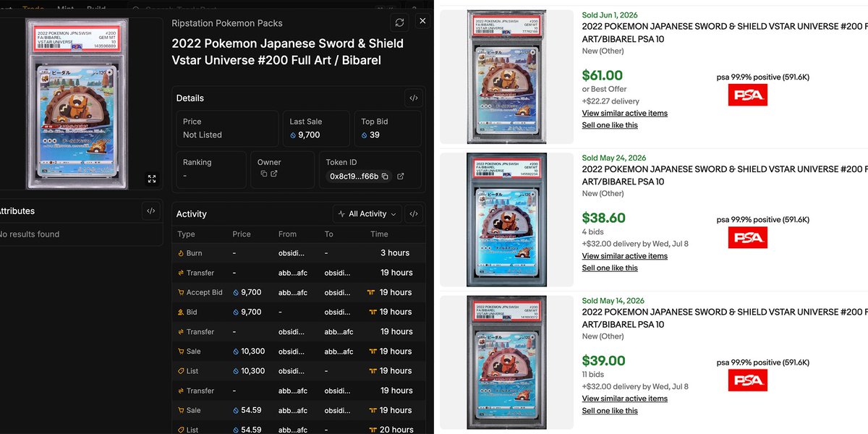Click the flame icon in the Burn row
The image size is (868, 434).
181,253
